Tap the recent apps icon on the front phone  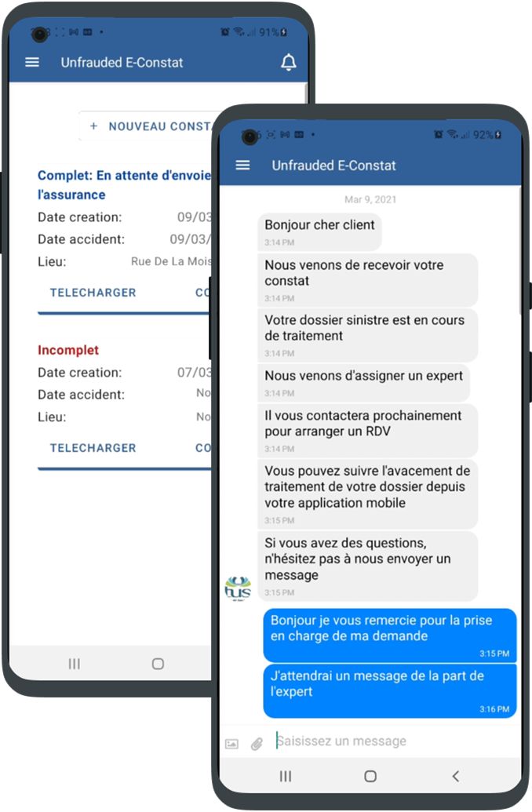point(286,776)
